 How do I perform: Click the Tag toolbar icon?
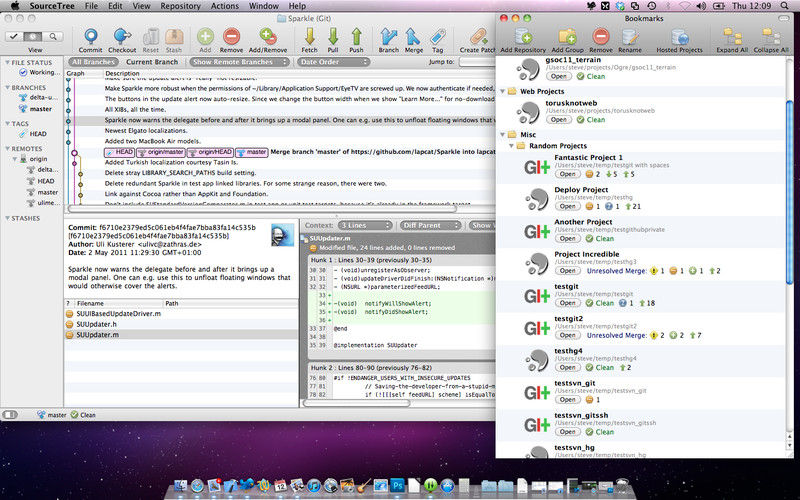[437, 37]
